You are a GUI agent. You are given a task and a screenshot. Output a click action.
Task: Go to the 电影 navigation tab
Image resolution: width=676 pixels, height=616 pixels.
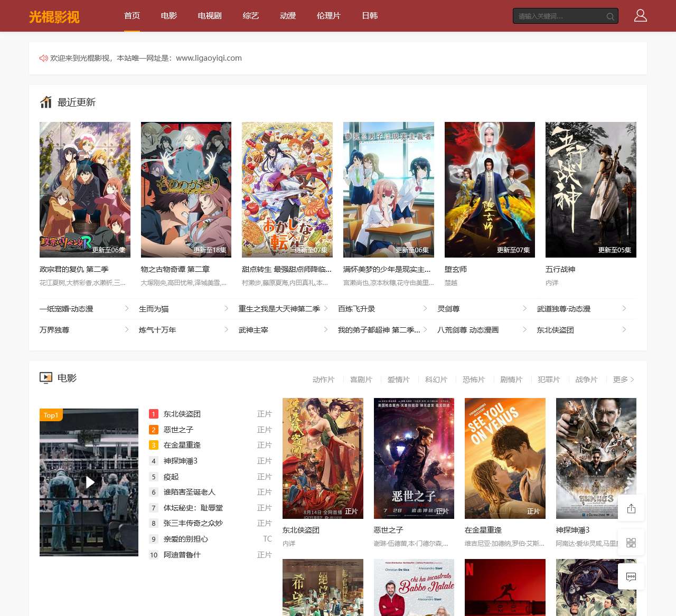169,16
